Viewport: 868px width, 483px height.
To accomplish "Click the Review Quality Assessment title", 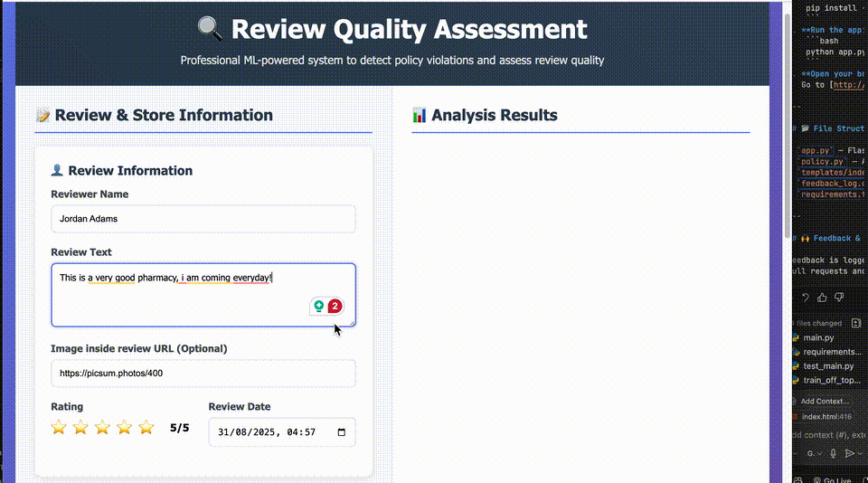I will [x=409, y=29].
